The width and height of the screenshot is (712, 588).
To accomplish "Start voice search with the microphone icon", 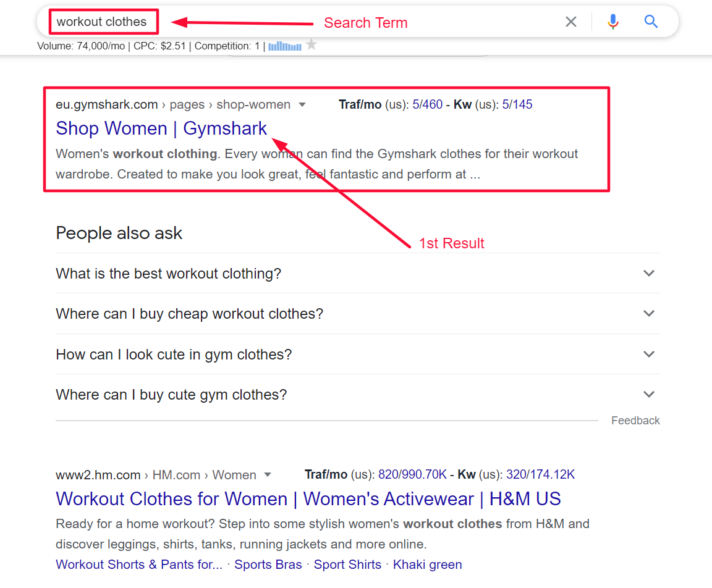I will pyautogui.click(x=613, y=22).
